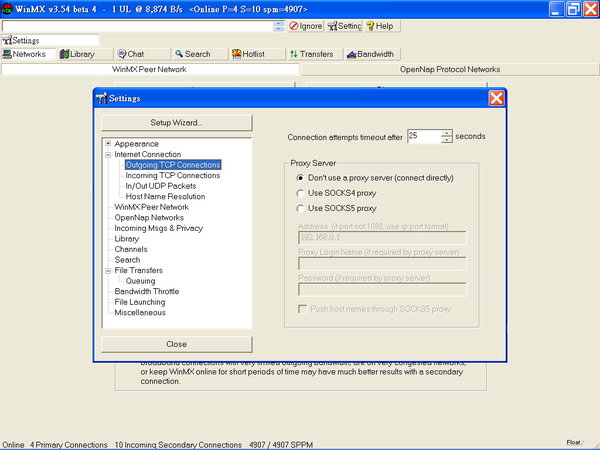Click the proxy Password field
This screenshot has width=600, height=450.
[382, 289]
